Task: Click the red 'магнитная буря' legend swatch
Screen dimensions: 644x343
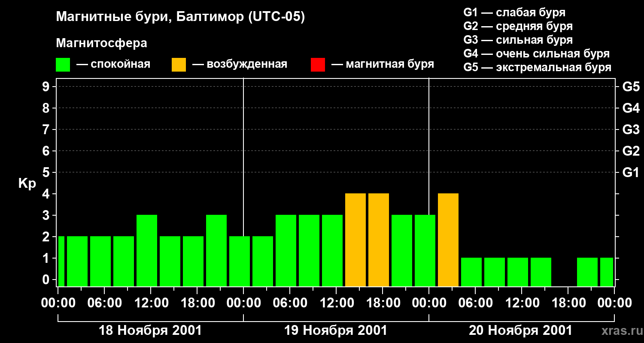Action: (x=318, y=65)
